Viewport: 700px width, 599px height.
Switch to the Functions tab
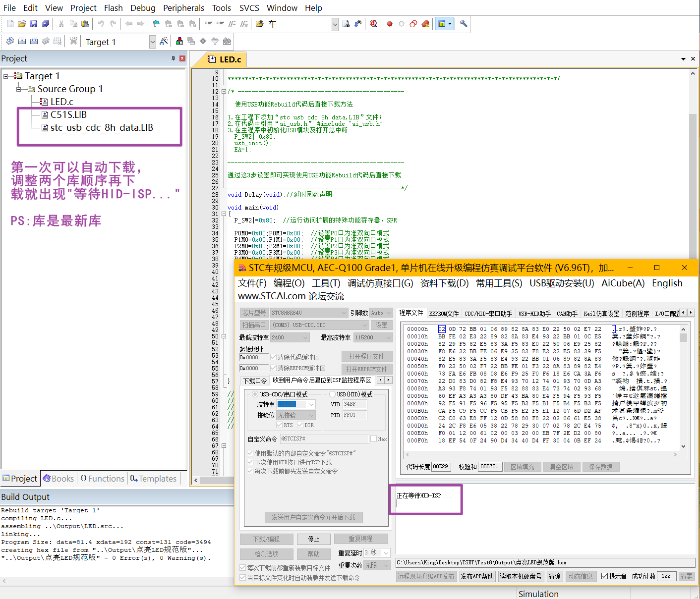pos(102,479)
